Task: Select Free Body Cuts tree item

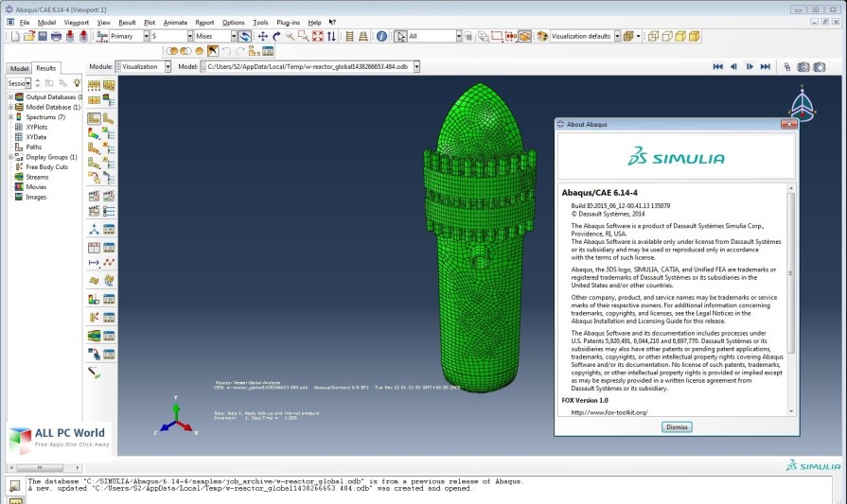Action: tap(46, 167)
